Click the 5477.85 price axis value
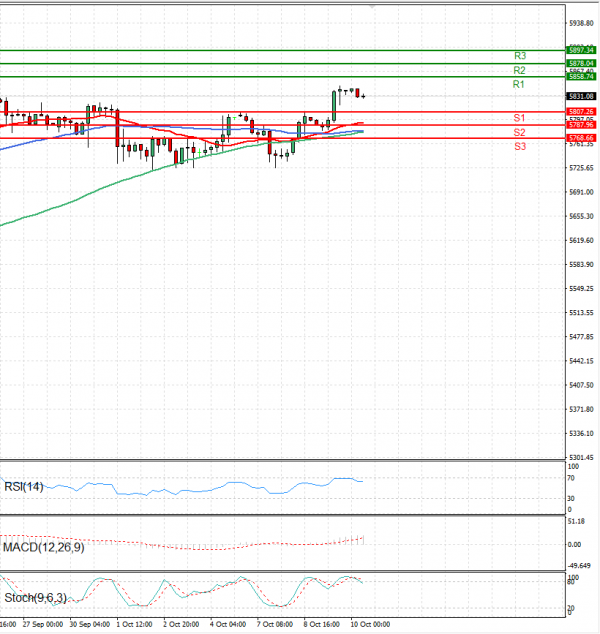Viewport: 600px width, 634px height. [581, 337]
